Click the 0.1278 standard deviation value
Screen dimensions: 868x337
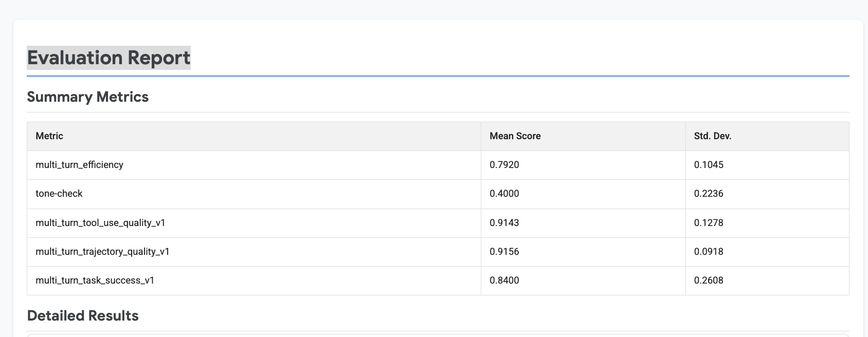point(709,223)
